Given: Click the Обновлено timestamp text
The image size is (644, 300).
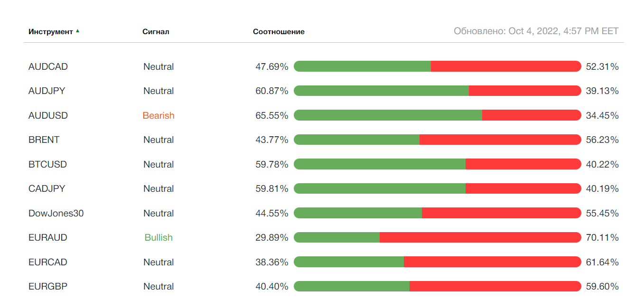Looking at the screenshot, I should (x=536, y=31).
